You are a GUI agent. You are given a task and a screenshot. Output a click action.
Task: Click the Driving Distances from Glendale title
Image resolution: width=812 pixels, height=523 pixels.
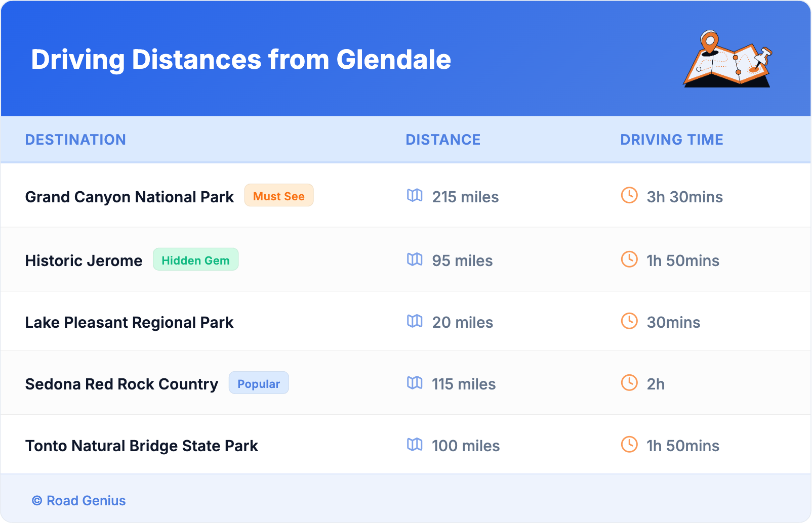coord(241,60)
